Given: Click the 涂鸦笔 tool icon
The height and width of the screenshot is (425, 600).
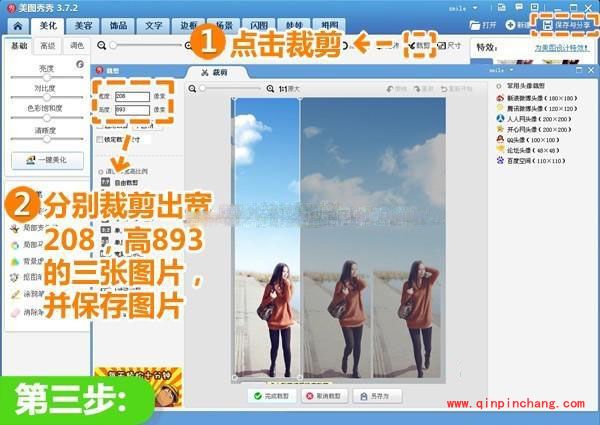Looking at the screenshot, I should [x=15, y=295].
